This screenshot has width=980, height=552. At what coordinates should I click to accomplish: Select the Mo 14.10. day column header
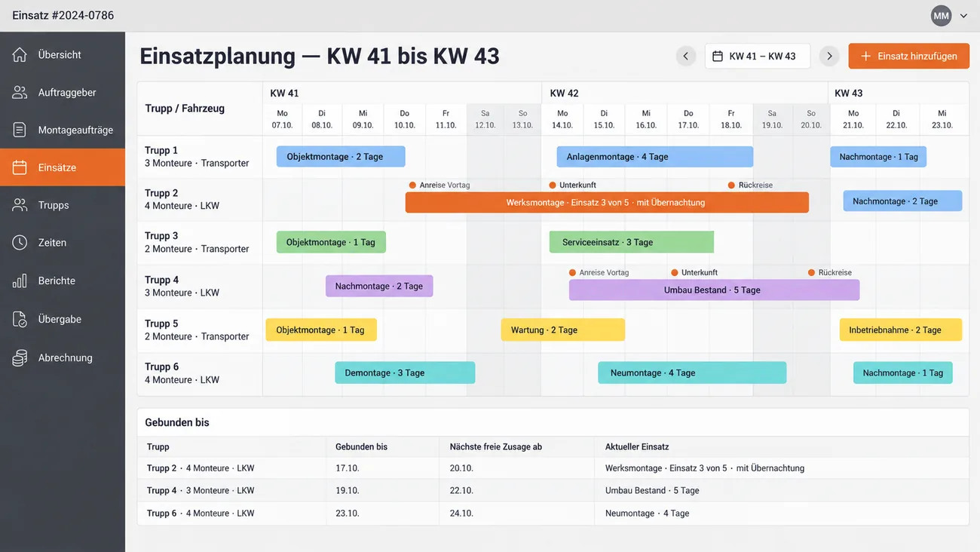562,119
